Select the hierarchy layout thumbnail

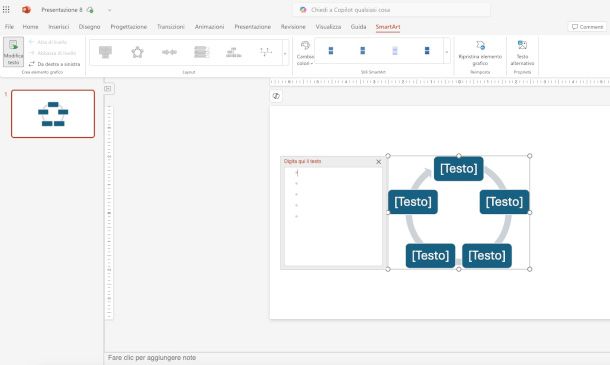point(266,52)
